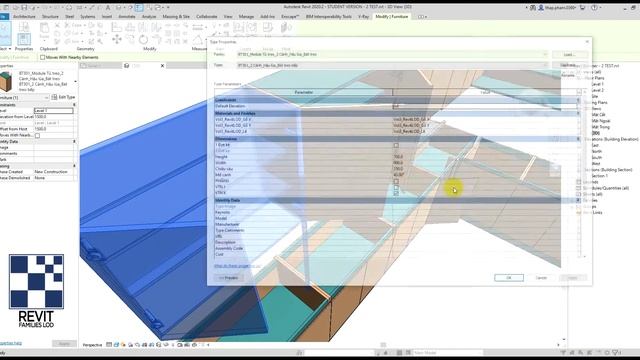Open the Structure ribbon tab
The image size is (640, 360).
[x=50, y=17]
